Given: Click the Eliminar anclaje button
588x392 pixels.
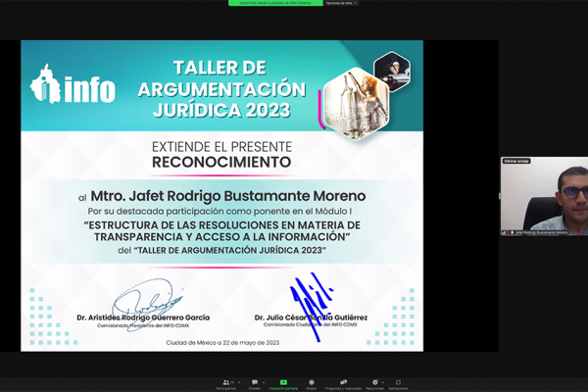Looking at the screenshot, I should pyautogui.click(x=516, y=161).
